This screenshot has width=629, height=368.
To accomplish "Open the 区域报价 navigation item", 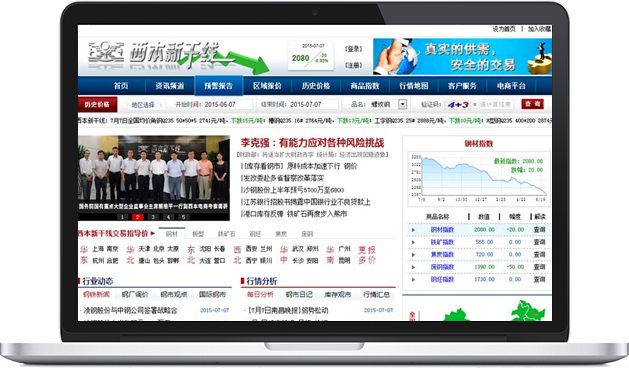I will pyautogui.click(x=267, y=86).
